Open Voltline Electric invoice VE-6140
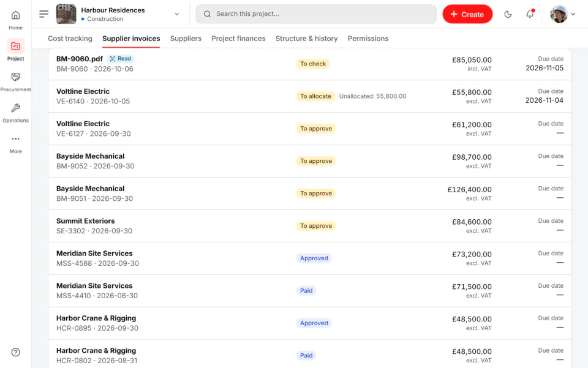Screen dimensions: 588x368 [x=310, y=96]
